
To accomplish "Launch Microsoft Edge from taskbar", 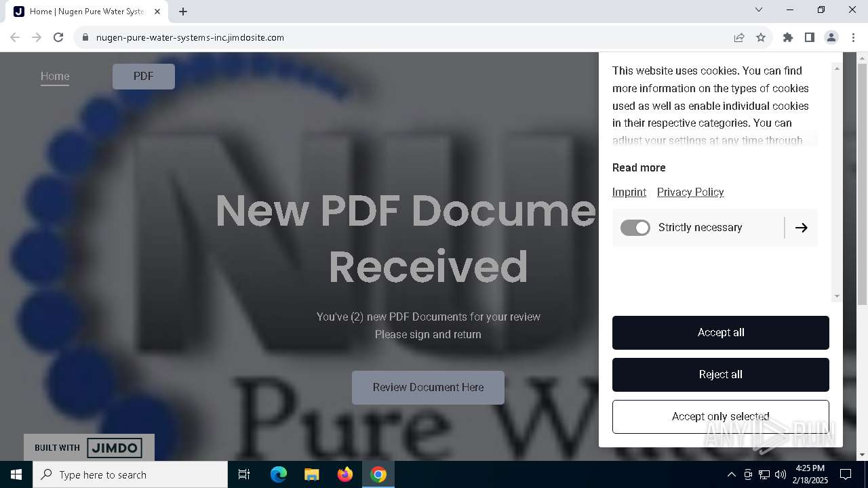I will click(279, 474).
